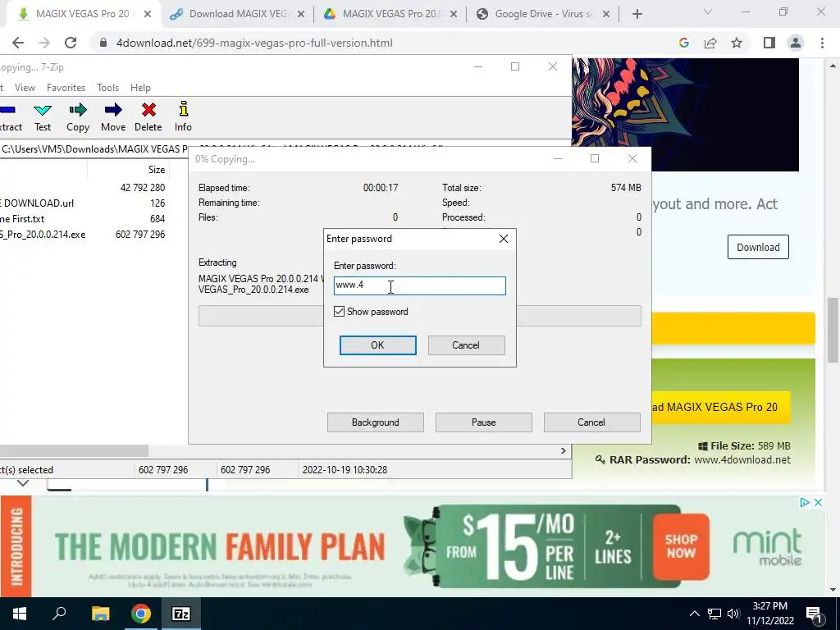Click the webpage vertical scrollbar thumb
The height and width of the screenshot is (630, 840).
(833, 330)
